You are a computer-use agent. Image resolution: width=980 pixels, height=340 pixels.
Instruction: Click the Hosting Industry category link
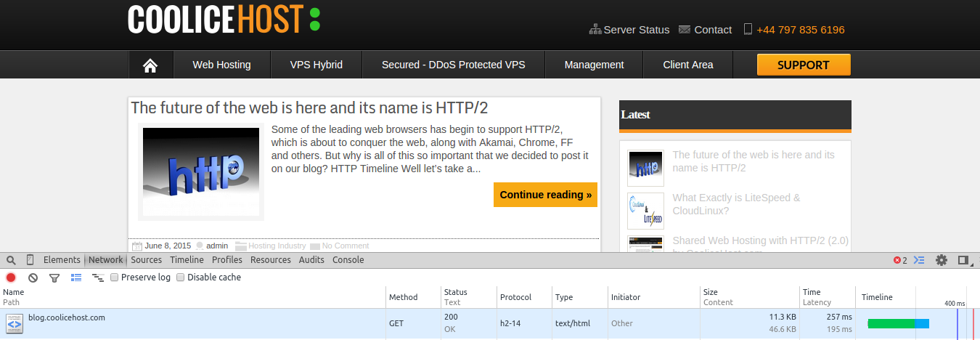tap(277, 246)
